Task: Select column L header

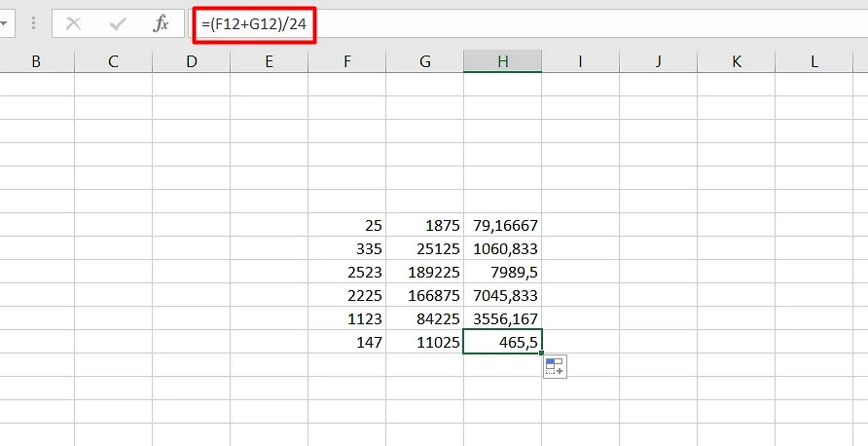Action: tap(814, 61)
